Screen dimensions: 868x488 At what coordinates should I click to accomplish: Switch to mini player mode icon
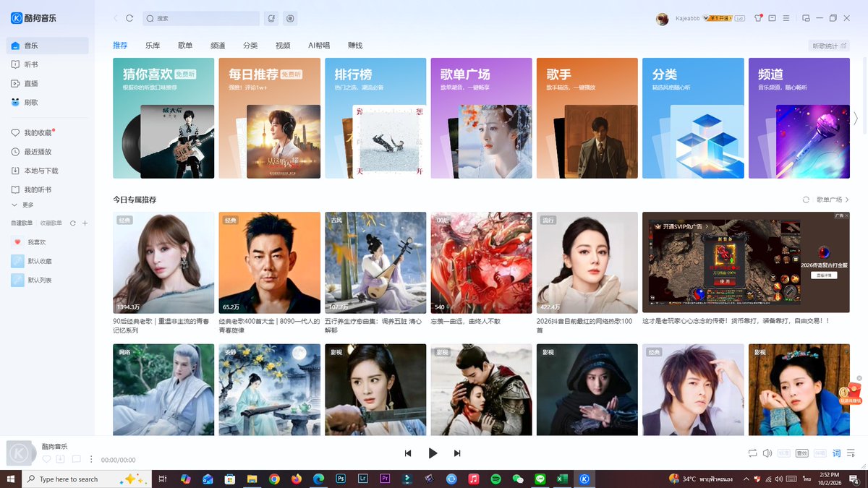806,18
